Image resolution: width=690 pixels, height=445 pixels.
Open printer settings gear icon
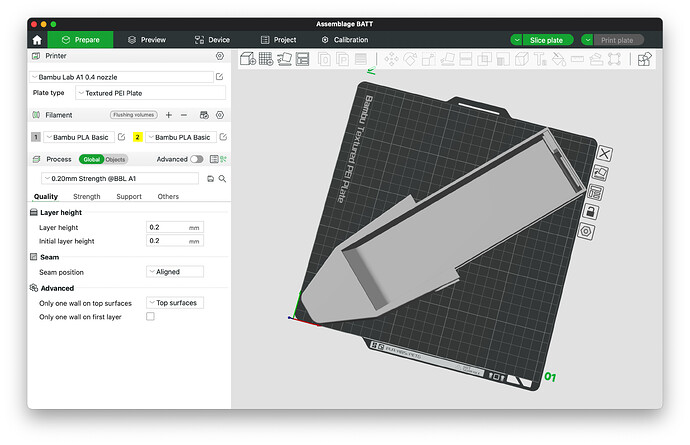pyautogui.click(x=220, y=56)
